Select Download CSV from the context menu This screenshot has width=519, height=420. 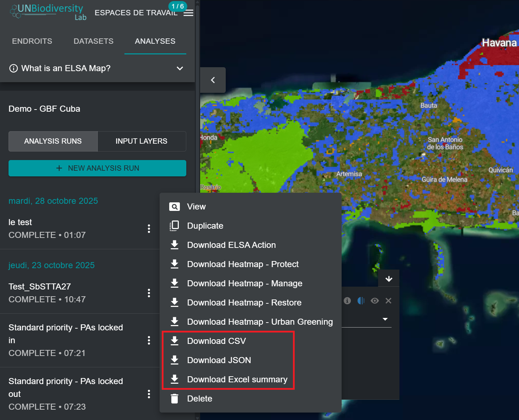pyautogui.click(x=216, y=341)
